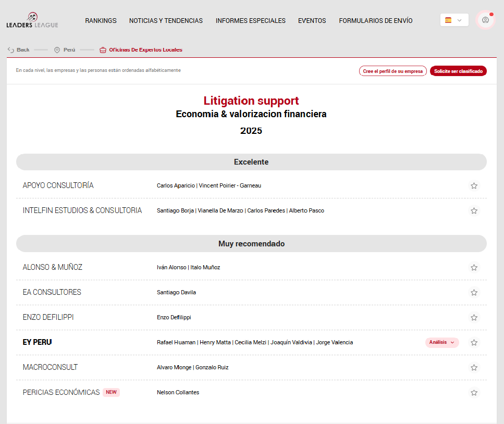Open the Rankings menu
504x424 pixels.
click(x=101, y=21)
